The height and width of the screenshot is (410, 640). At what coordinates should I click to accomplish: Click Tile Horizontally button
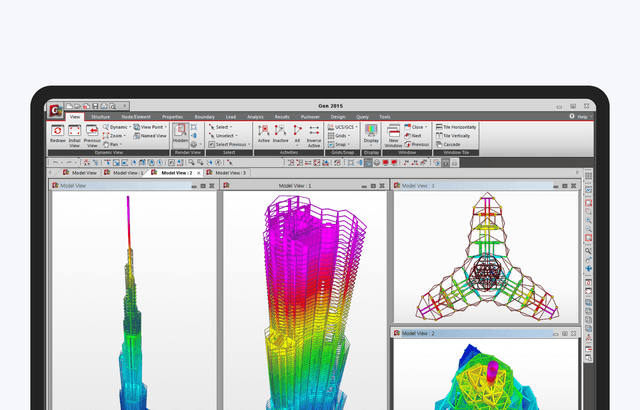pos(456,127)
